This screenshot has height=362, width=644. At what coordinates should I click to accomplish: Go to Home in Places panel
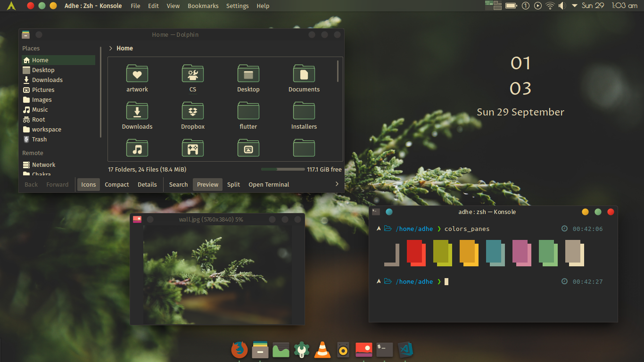tap(58, 60)
